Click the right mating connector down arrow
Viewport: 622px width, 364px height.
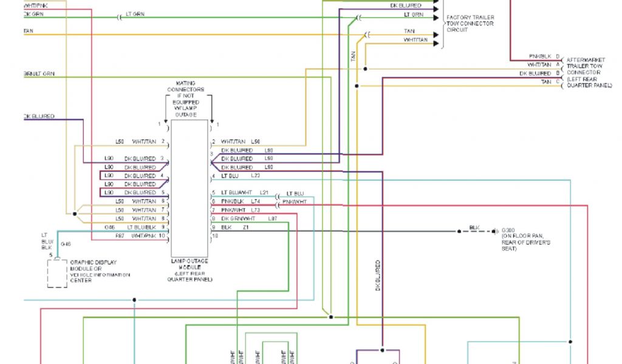click(x=211, y=115)
